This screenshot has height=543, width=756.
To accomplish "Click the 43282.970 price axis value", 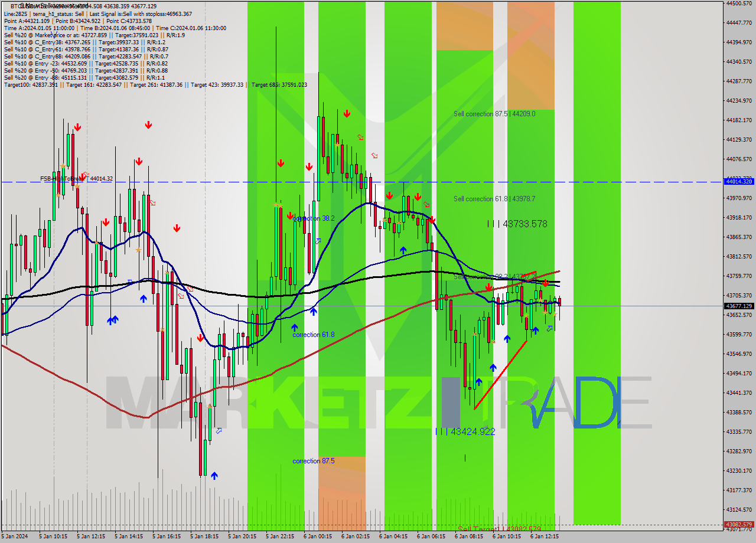I will 739,451.
